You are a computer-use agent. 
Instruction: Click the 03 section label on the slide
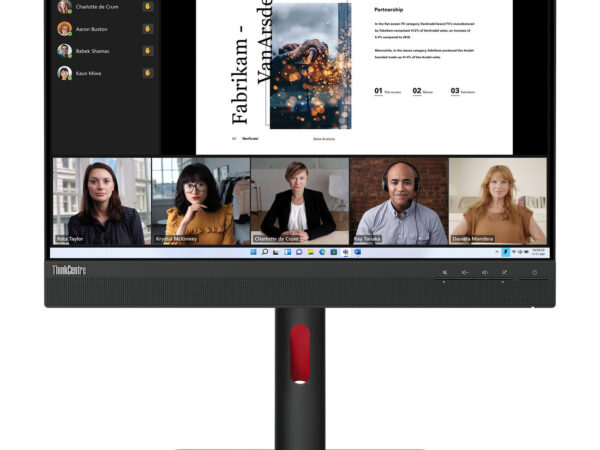455,91
